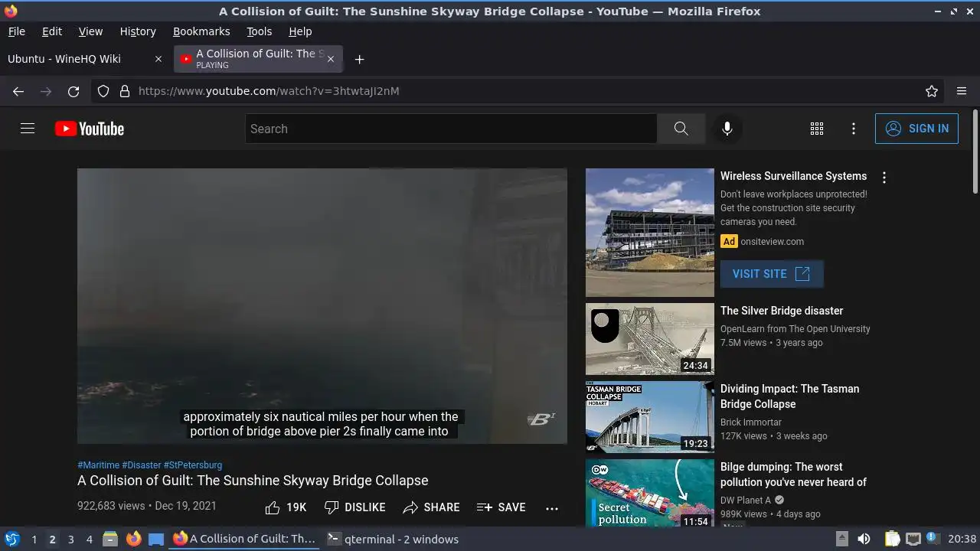Go back with Firefox back arrow
This screenshot has width=980, height=551.
[x=18, y=91]
